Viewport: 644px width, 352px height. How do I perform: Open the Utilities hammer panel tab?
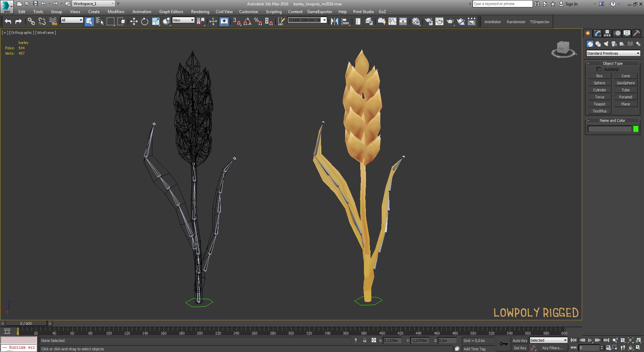[x=637, y=33]
